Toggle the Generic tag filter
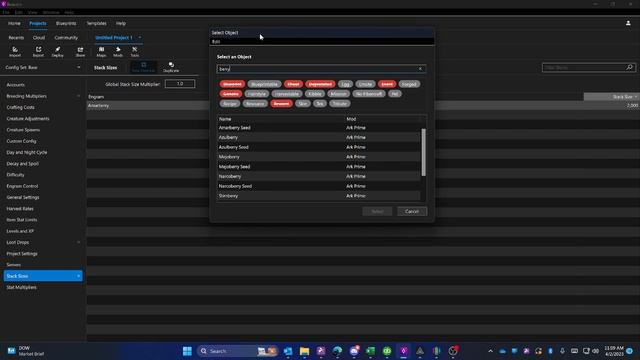Image resolution: width=640 pixels, height=360 pixels. [231, 94]
